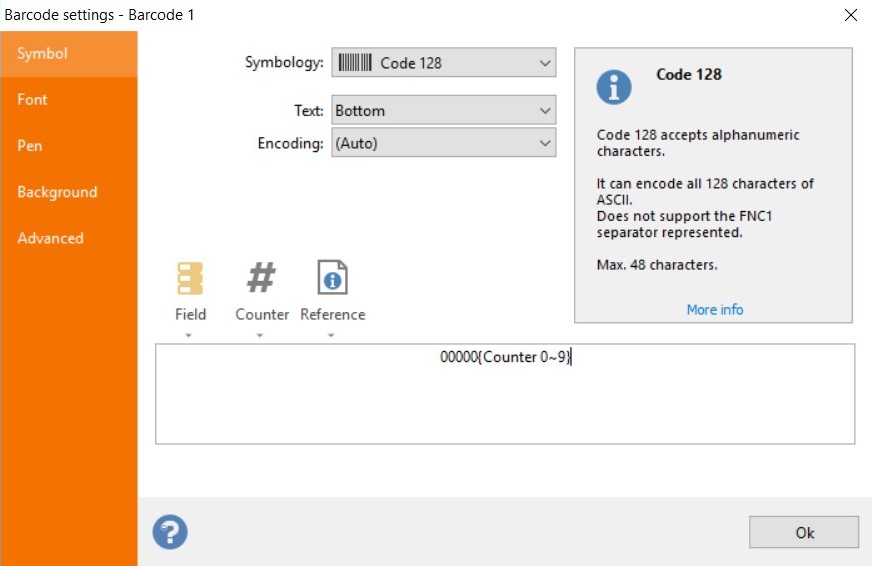Close the Barcode settings dialog
This screenshot has width=872, height=566.
(851, 15)
